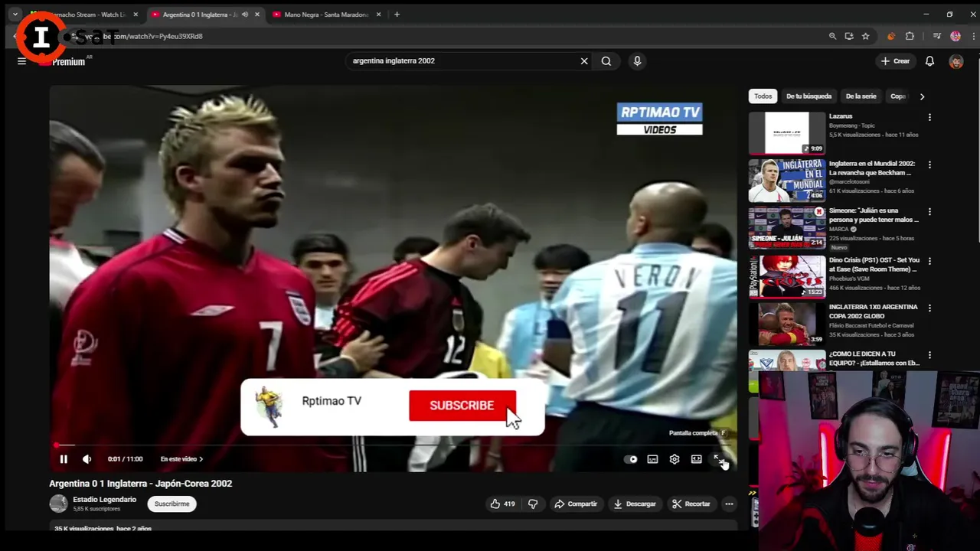Download the video via Descargar

coord(635,504)
